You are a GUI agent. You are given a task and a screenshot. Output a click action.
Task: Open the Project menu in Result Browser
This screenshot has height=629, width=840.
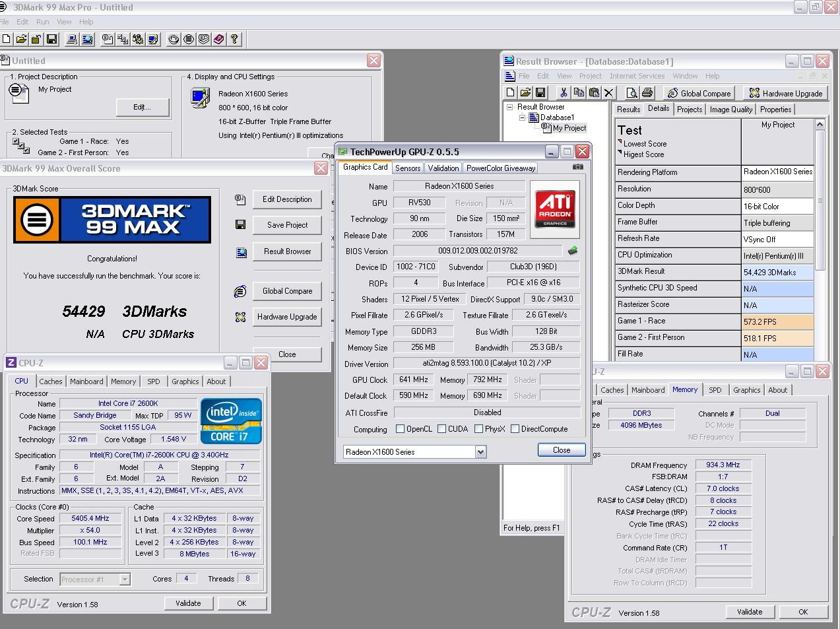coord(590,76)
